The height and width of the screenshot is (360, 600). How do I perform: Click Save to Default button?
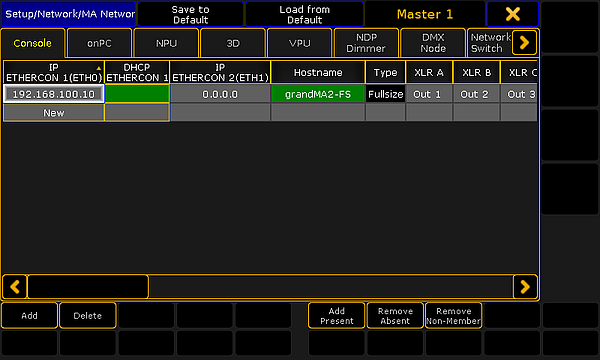pyautogui.click(x=190, y=14)
